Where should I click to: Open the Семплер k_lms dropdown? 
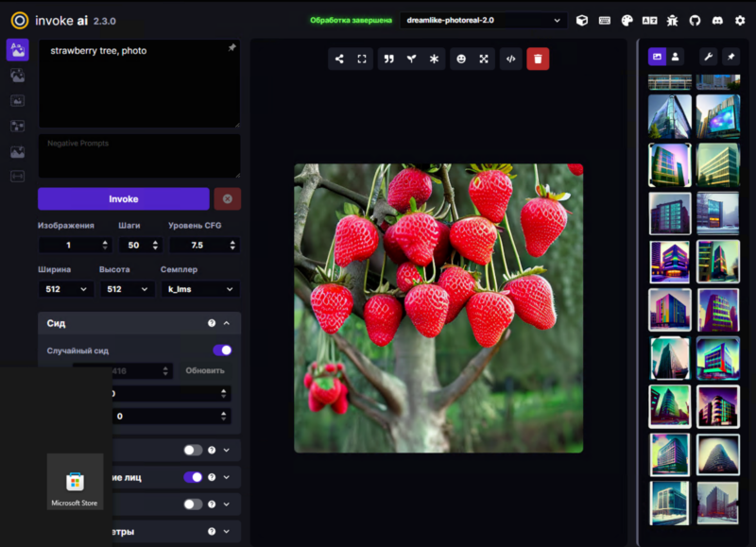(x=198, y=289)
